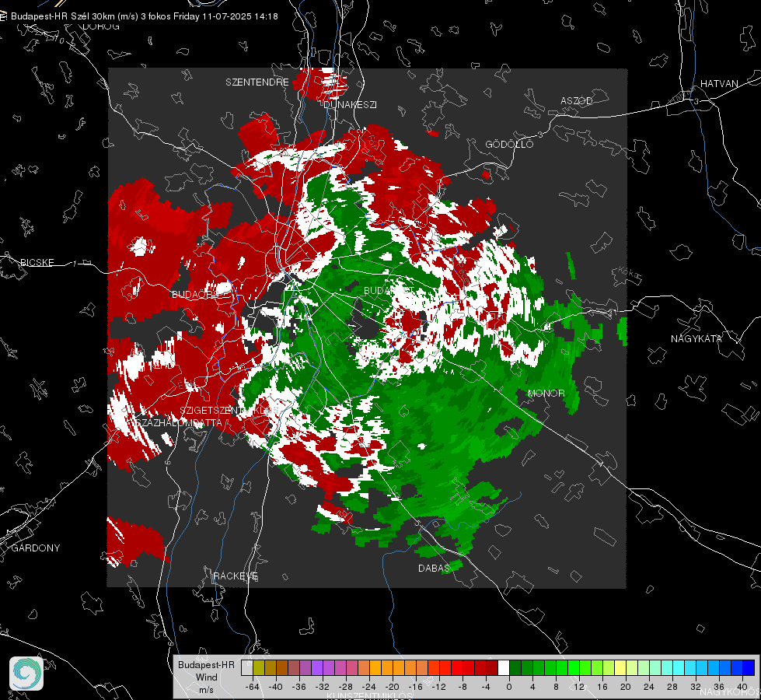Click the 28 legend value
761x700 pixels.
(672, 687)
